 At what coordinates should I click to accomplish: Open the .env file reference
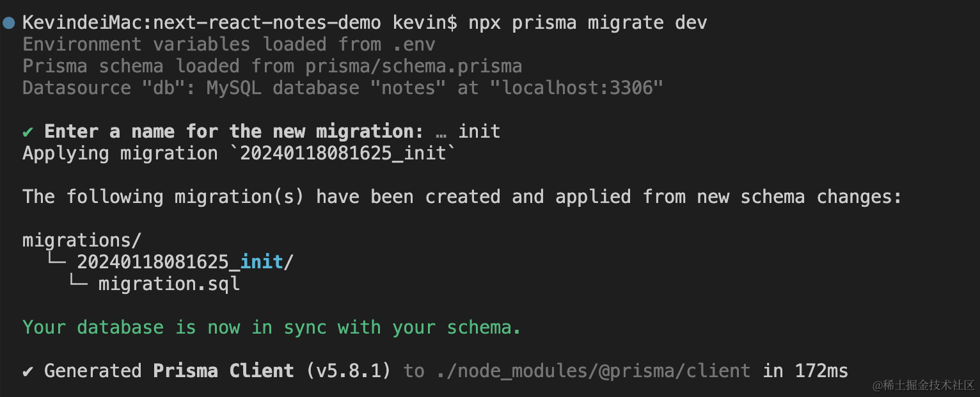[x=413, y=44]
